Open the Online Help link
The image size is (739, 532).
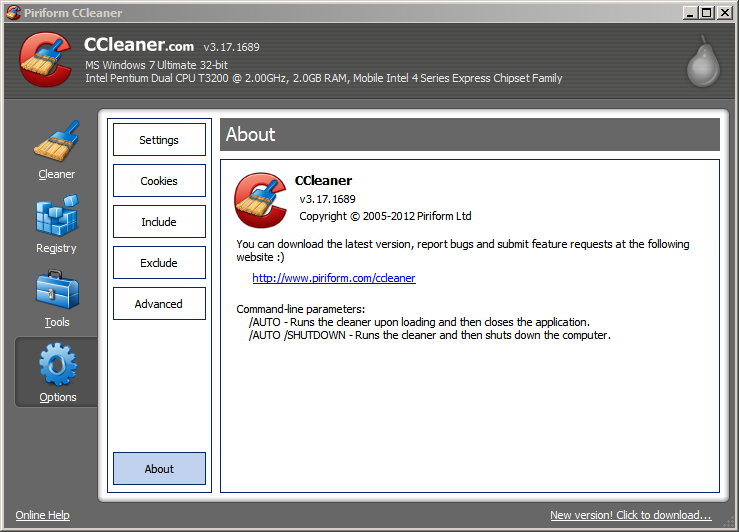coord(42,515)
